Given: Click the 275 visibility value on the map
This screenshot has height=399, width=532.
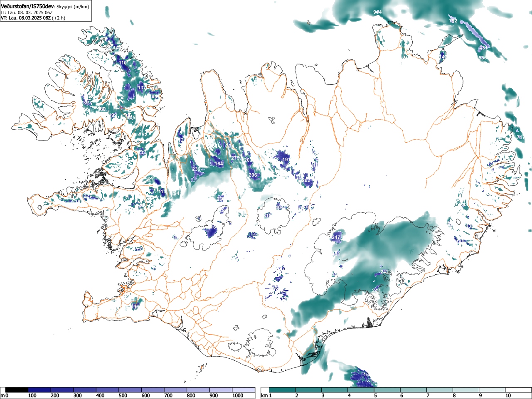Looking at the screenshot, I should [236, 158].
